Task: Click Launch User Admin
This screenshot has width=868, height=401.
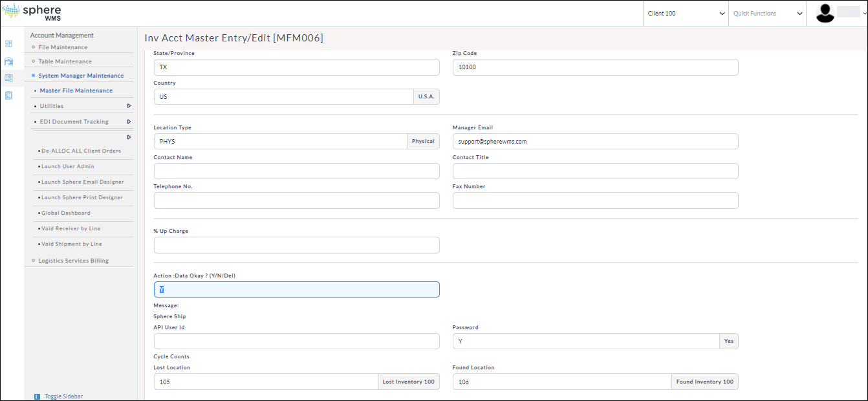Action: coord(67,166)
